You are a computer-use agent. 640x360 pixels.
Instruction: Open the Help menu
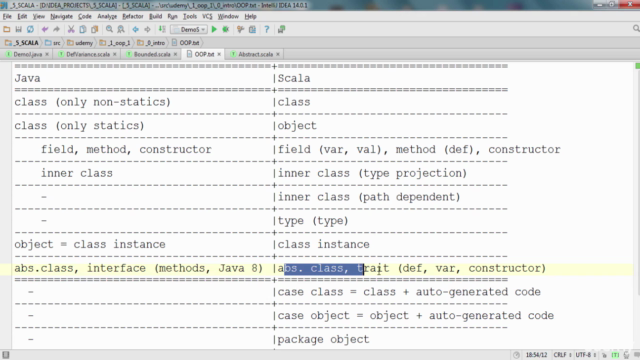pyautogui.click(x=250, y=16)
